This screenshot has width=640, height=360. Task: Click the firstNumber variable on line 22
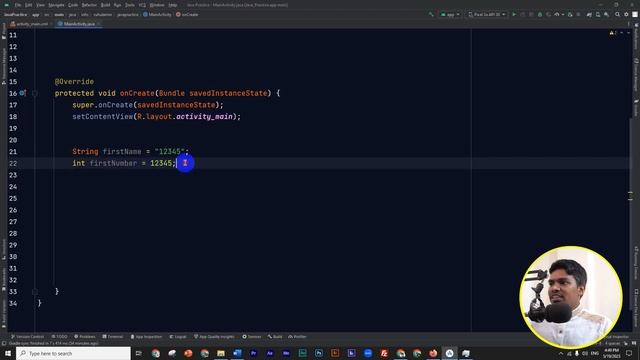[113, 163]
